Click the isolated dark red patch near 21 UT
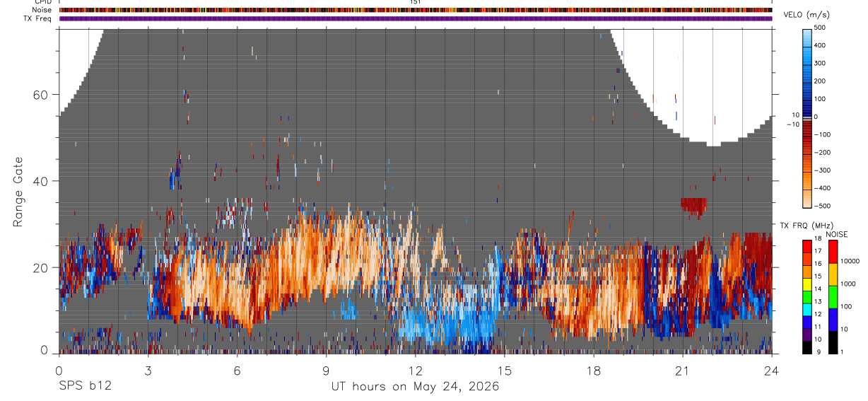Screen dimensions: 868x401 (x=693, y=207)
